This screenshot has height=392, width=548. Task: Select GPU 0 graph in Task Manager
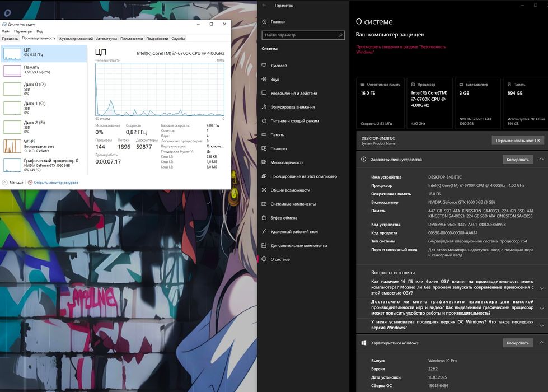click(x=12, y=165)
